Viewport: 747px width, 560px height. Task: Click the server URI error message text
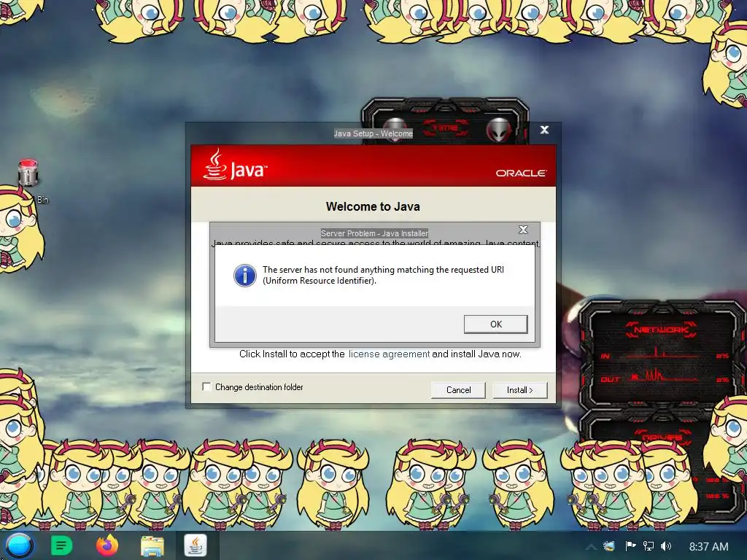point(383,275)
